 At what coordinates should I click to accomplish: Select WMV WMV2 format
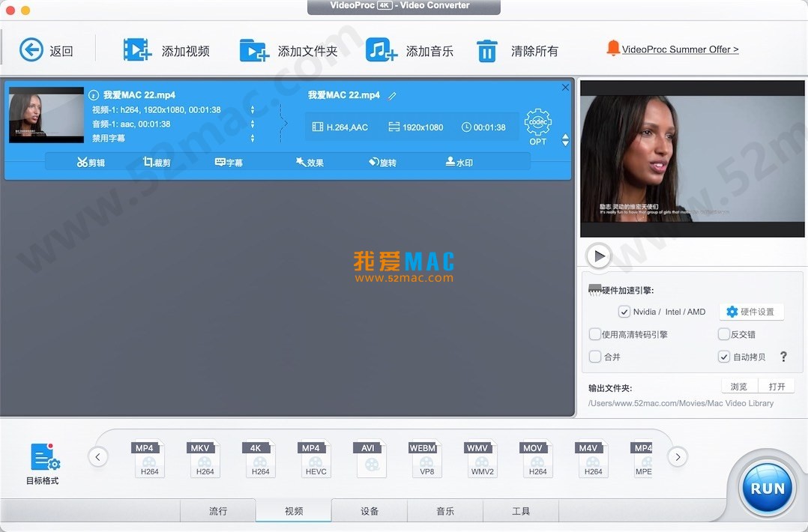(x=481, y=459)
